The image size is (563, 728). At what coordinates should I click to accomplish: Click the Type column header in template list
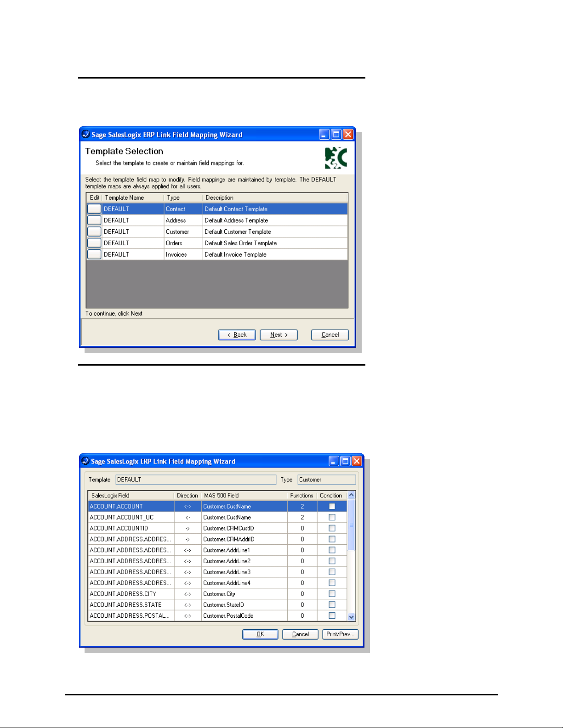pos(183,198)
